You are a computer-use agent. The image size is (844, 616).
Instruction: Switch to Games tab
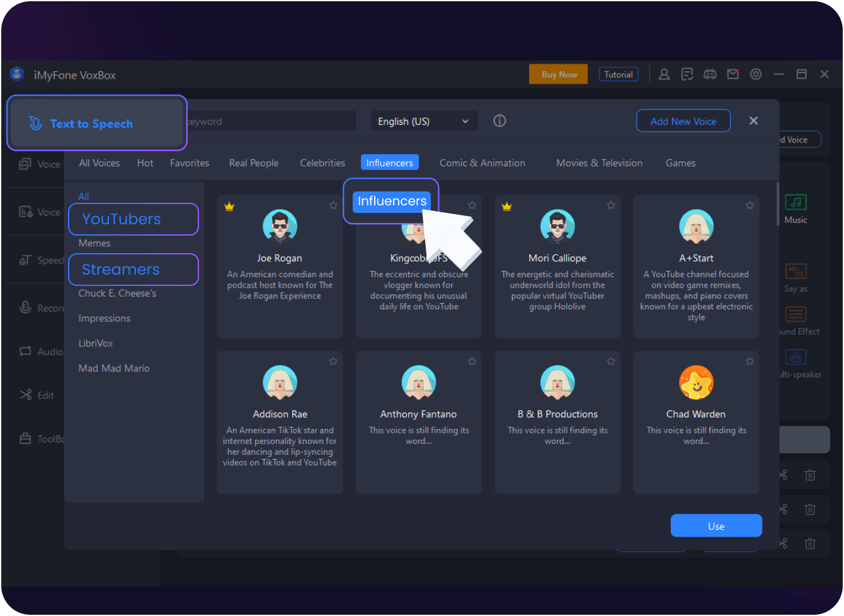pyautogui.click(x=681, y=163)
